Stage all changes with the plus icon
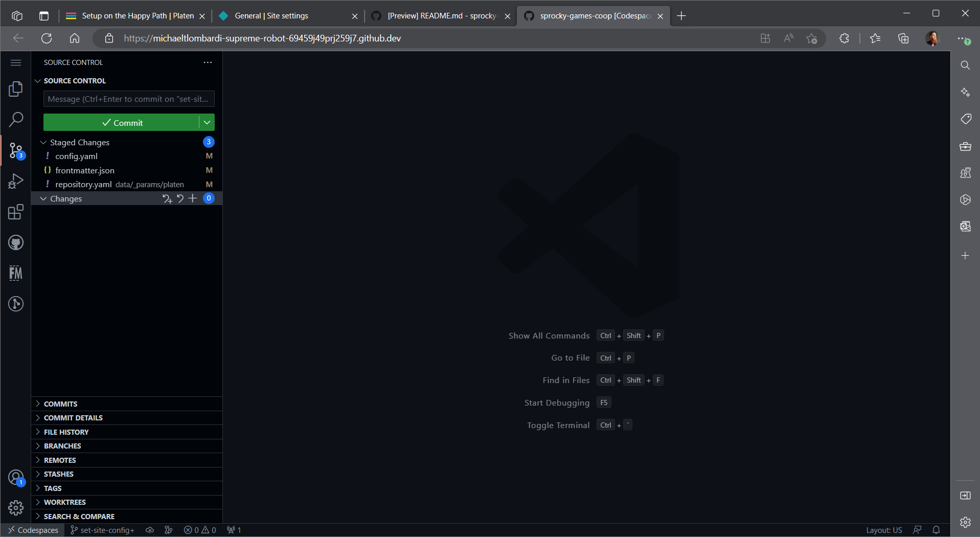The height and width of the screenshot is (537, 980). pyautogui.click(x=193, y=198)
